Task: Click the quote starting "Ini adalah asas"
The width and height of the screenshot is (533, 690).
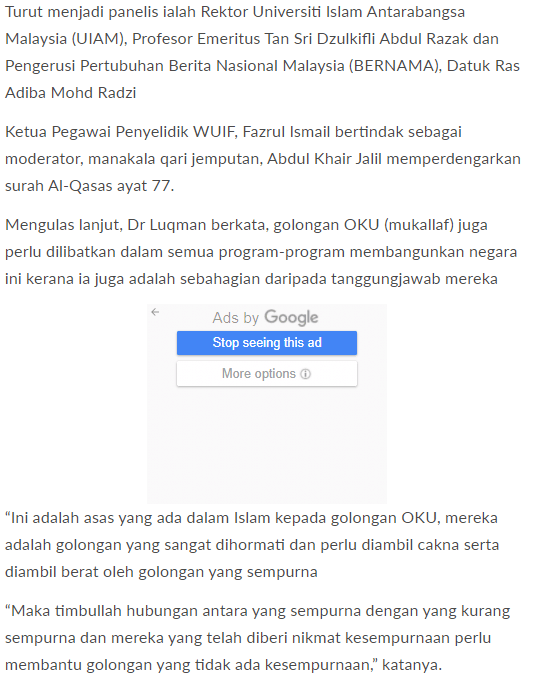Action: (x=252, y=545)
